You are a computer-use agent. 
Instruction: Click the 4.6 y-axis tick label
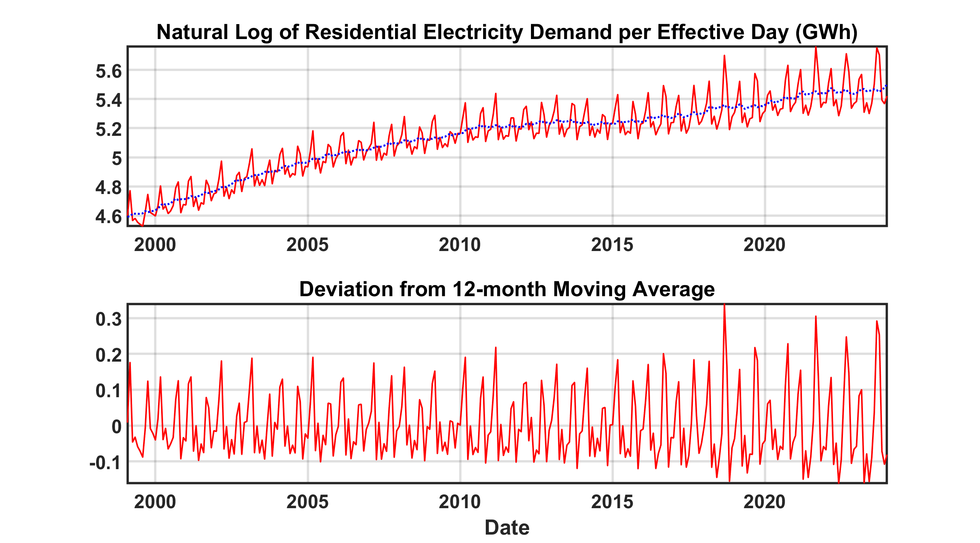coord(109,217)
